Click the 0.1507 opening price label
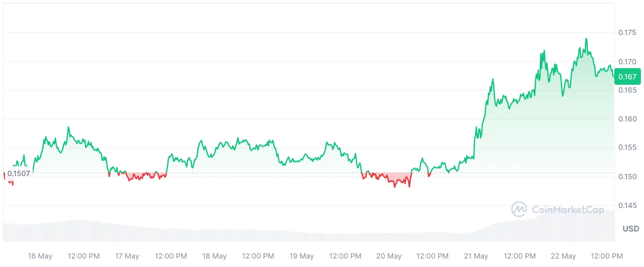644x267 pixels. (x=19, y=173)
